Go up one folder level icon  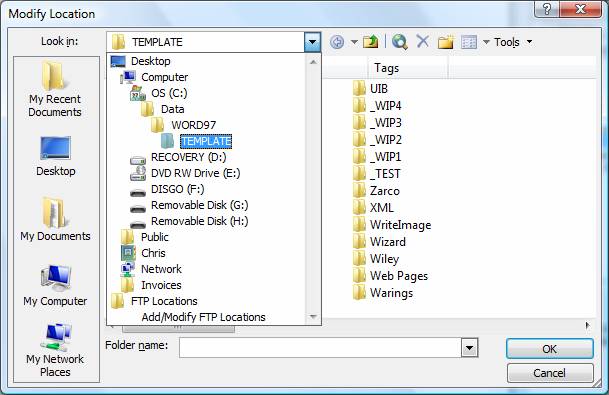pyautogui.click(x=371, y=42)
